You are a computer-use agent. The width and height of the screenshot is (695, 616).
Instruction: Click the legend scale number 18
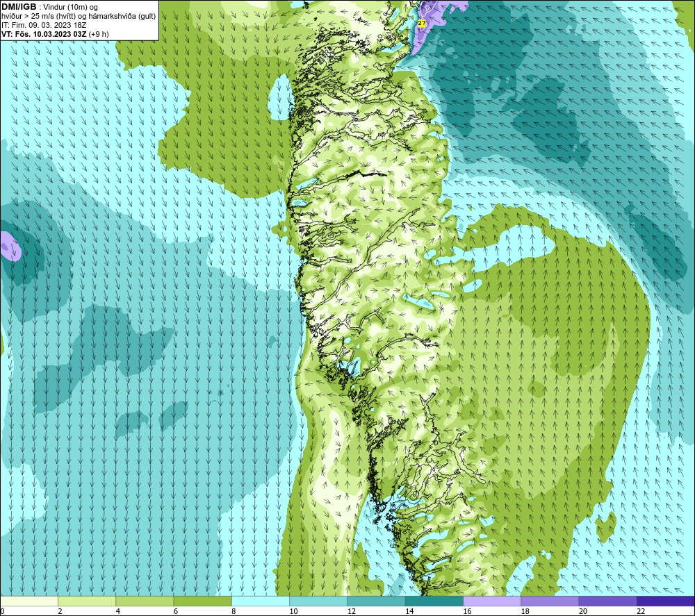click(525, 611)
